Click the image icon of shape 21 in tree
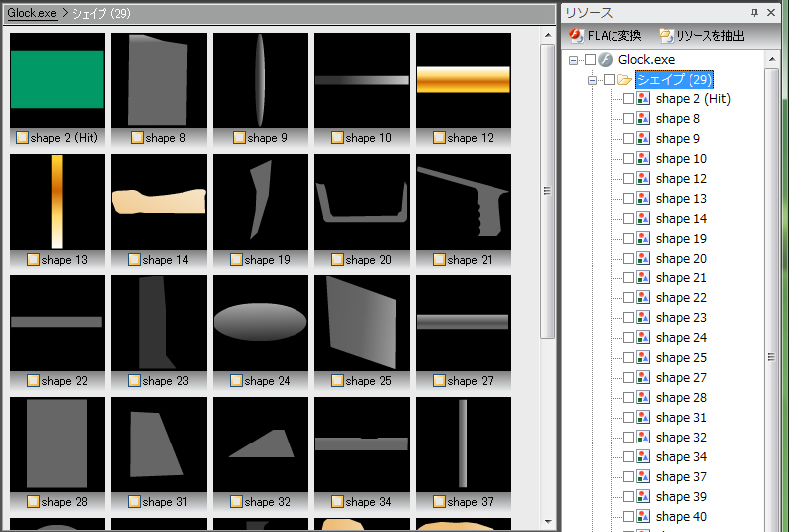Viewport: 789px width, 532px height. (643, 277)
